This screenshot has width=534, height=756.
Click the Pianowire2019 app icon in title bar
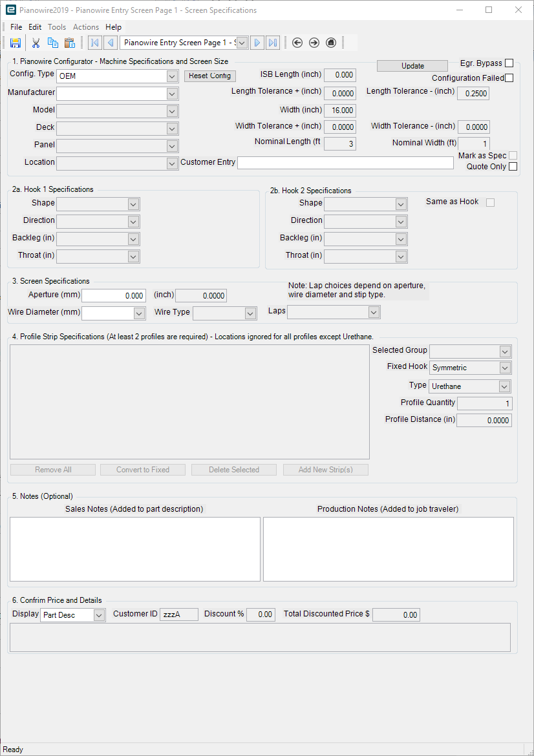(10, 10)
